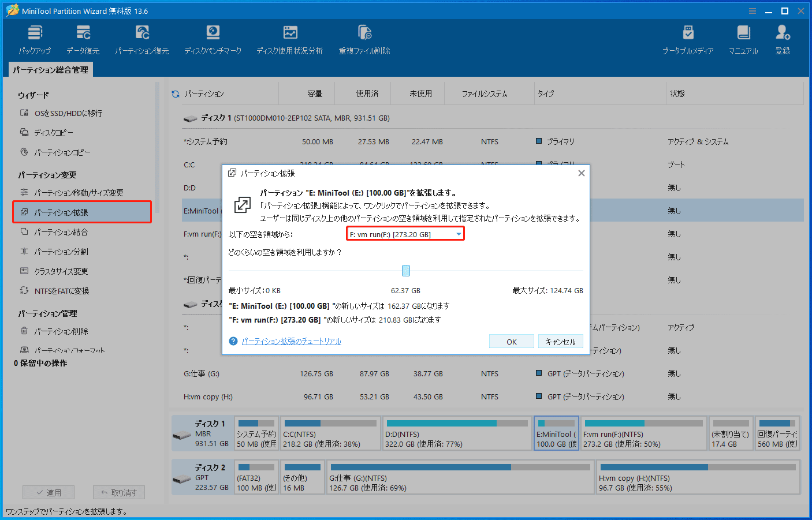Sort by the 使用済 column header
The height and width of the screenshot is (520, 812).
click(x=367, y=93)
